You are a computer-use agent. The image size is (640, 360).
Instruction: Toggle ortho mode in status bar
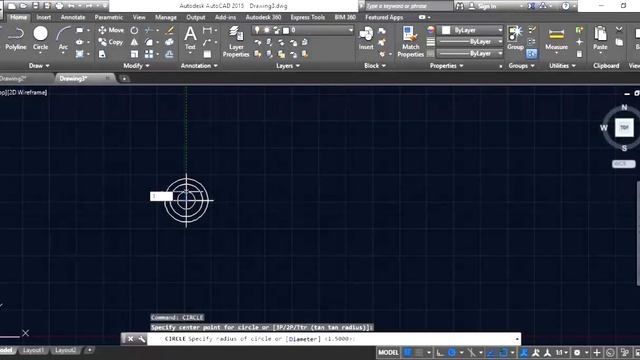pyautogui.click(x=440, y=352)
